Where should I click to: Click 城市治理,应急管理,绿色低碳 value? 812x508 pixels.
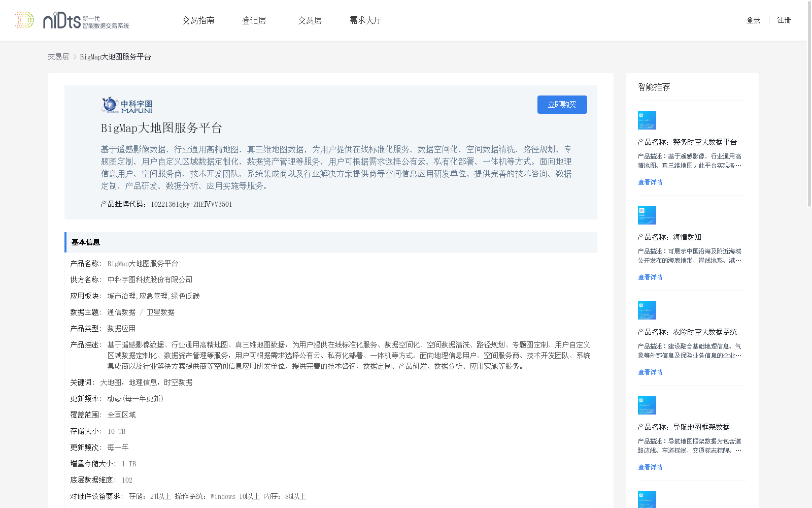click(153, 296)
